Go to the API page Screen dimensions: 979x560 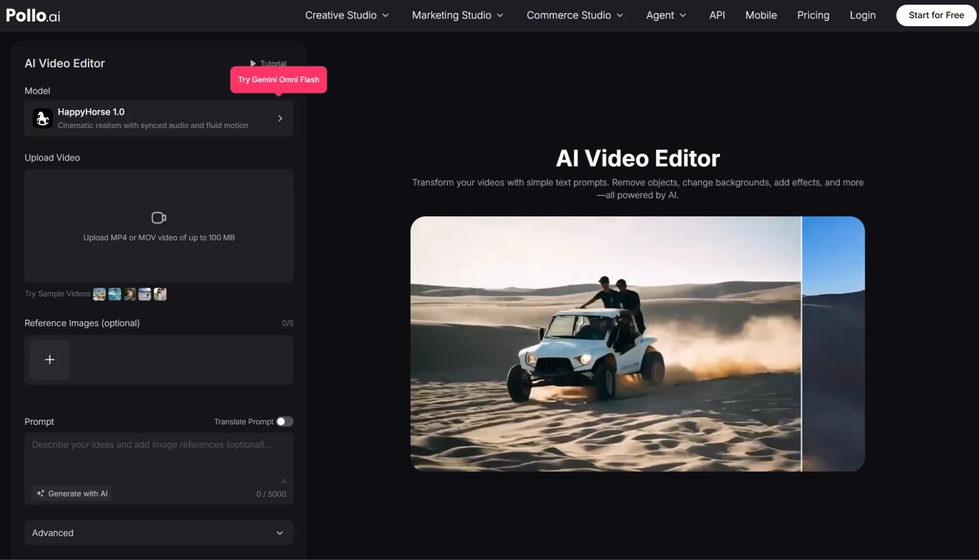click(717, 15)
